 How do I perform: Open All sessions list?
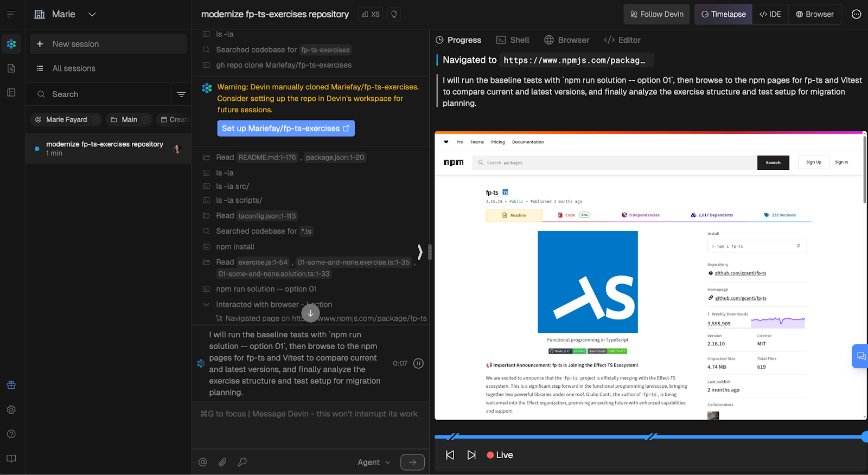[108, 68]
